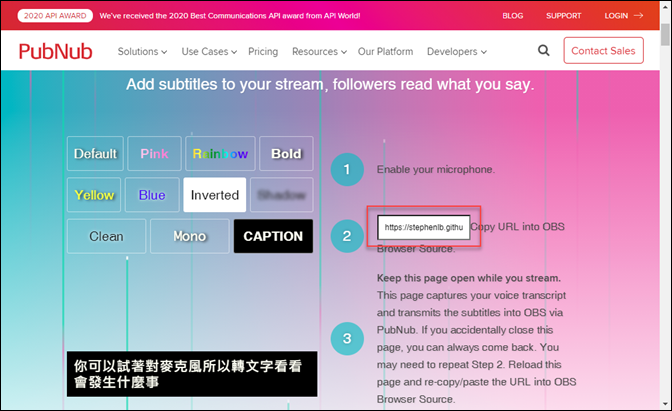Click the LOGIN link
Screen dimensions: 672x411
(x=616, y=15)
